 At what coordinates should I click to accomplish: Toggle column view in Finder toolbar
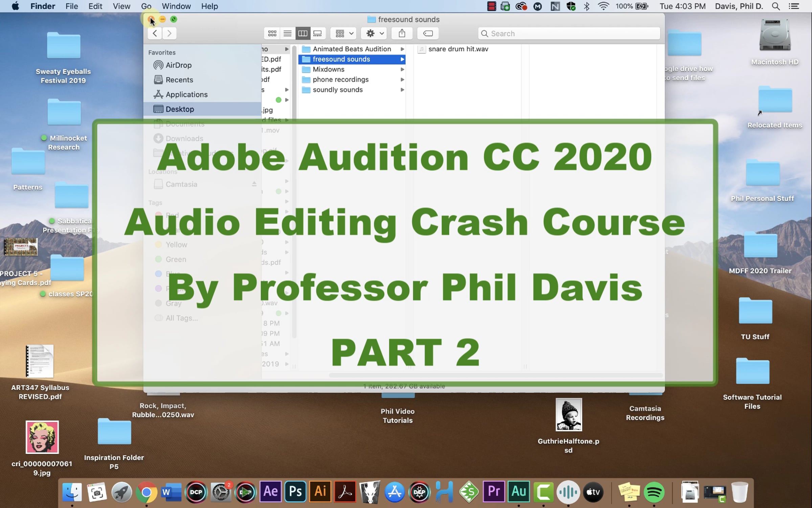point(302,33)
